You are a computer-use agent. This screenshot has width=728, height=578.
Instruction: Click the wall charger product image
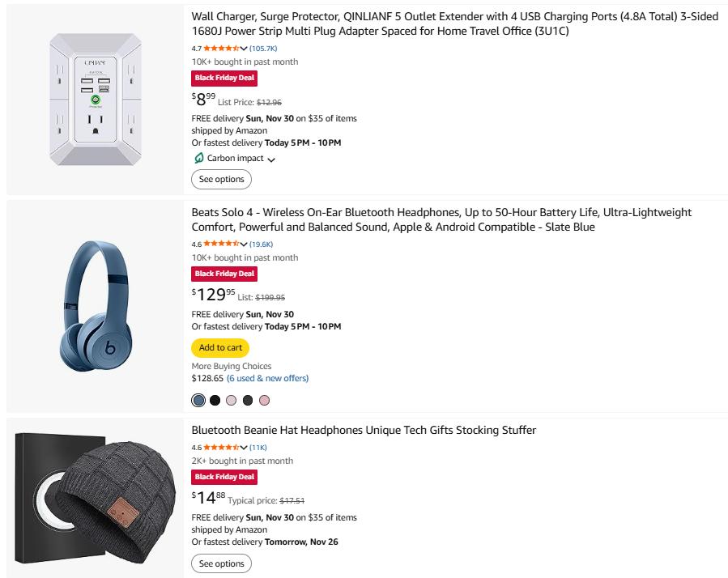coord(95,97)
